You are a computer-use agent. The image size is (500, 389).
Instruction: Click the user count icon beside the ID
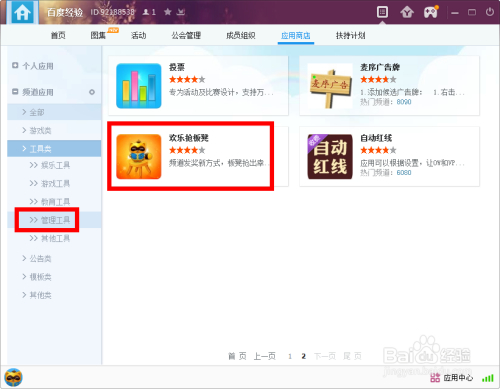(146, 12)
